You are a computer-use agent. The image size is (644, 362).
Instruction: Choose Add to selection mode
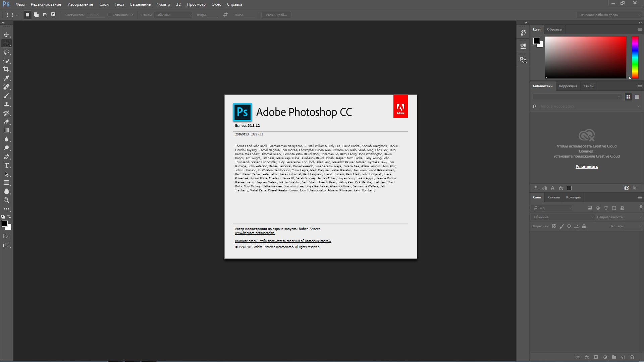click(x=36, y=15)
